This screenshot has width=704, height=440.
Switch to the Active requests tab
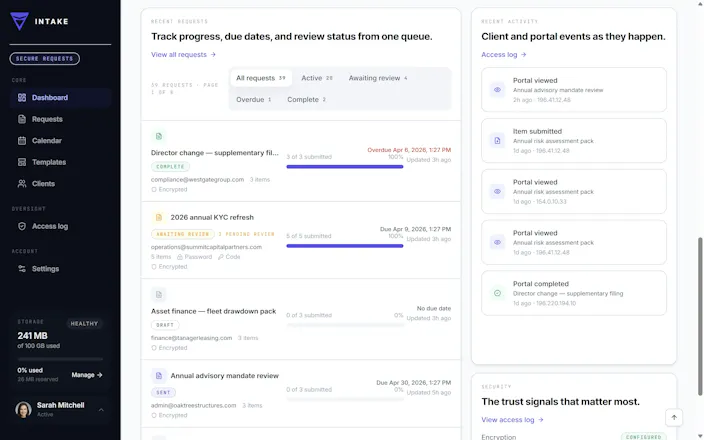tap(317, 78)
